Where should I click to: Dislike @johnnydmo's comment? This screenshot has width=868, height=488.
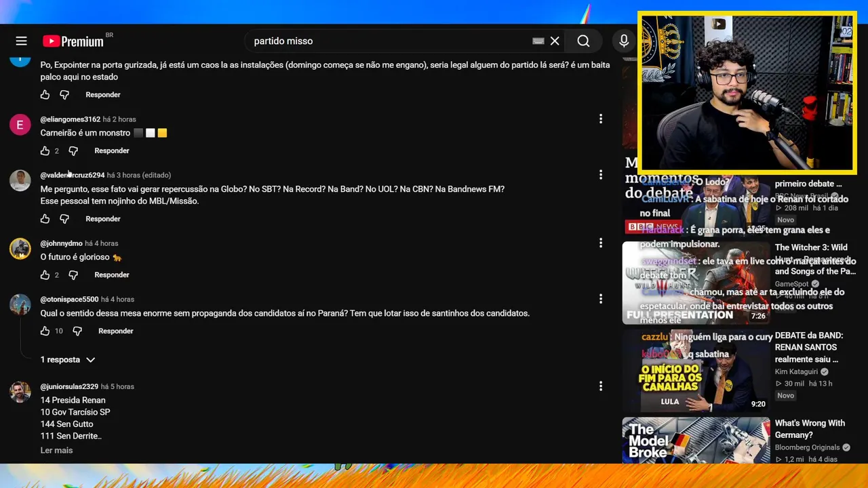click(73, 275)
